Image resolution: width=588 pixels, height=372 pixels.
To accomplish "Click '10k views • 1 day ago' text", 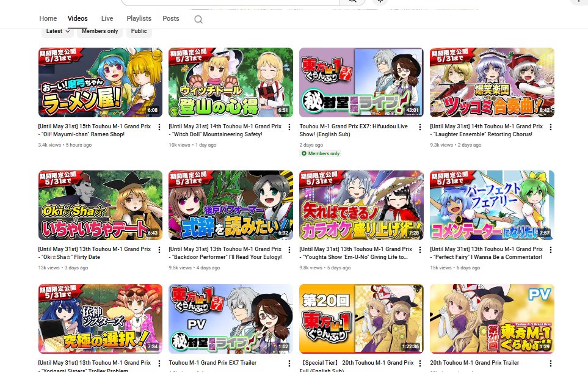I will 192,145.
